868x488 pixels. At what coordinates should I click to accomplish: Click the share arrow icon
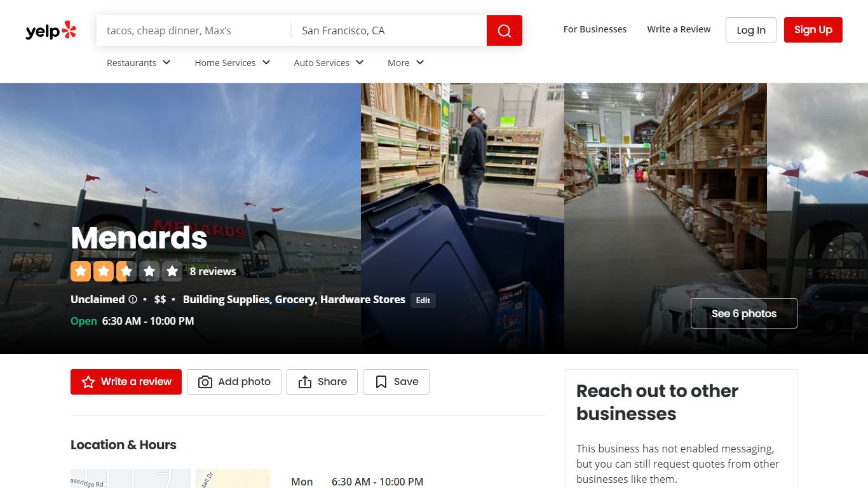pyautogui.click(x=305, y=382)
